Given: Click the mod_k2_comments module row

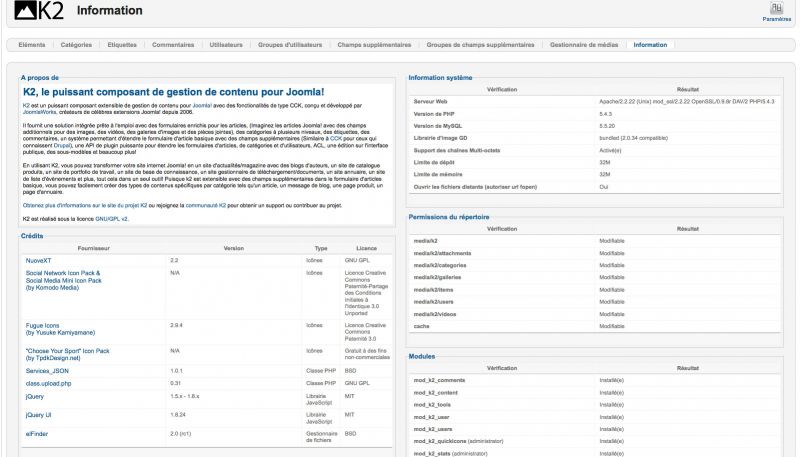Looking at the screenshot, I should tap(594, 380).
